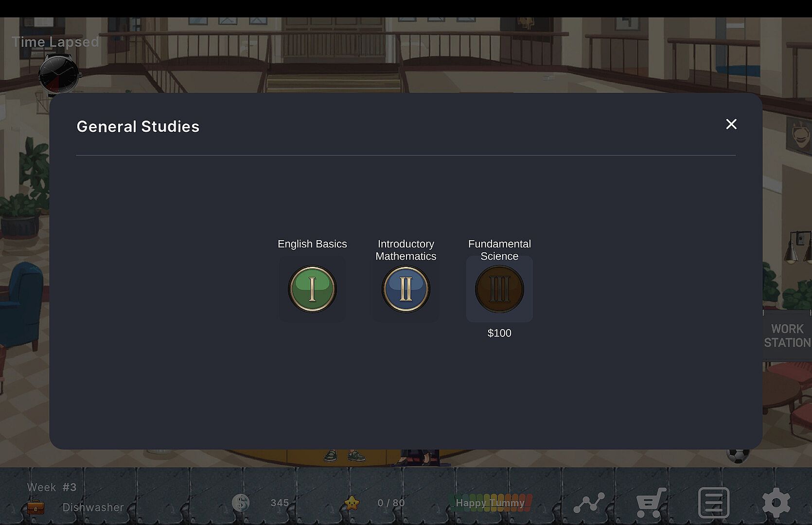The height and width of the screenshot is (525, 812).
Task: Click the $100 price under Fundamental Science
Action: (499, 333)
